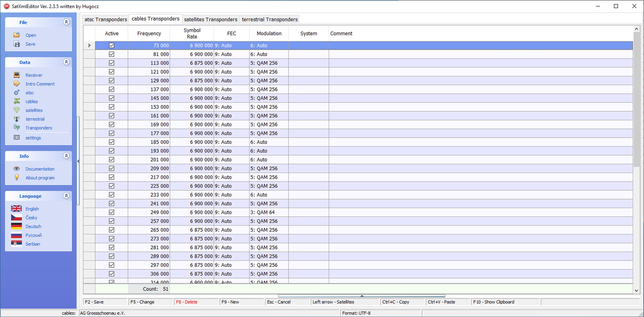Toggle Active checkbox for 281 000
The image size is (644, 317).
click(111, 247)
